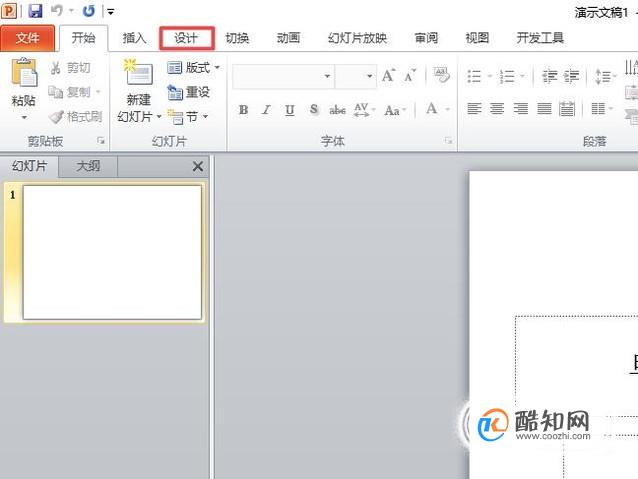This screenshot has width=638, height=479.
Task: Align text left in paragraph group
Action: [474, 109]
